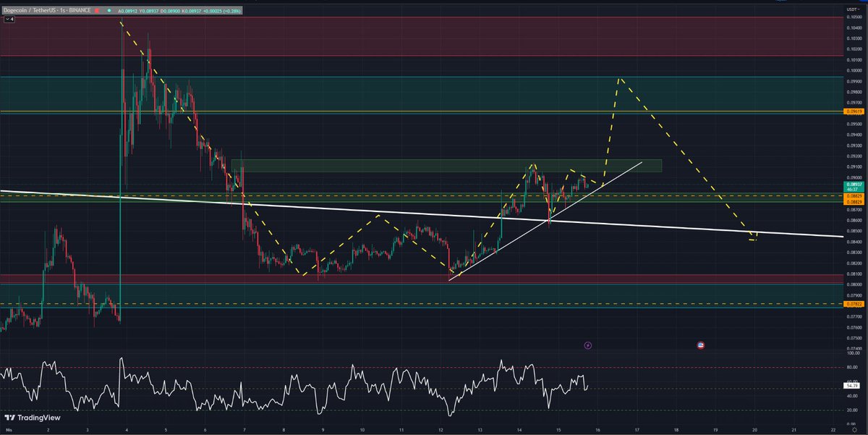Click the TradingView logo watermark link

[x=33, y=418]
